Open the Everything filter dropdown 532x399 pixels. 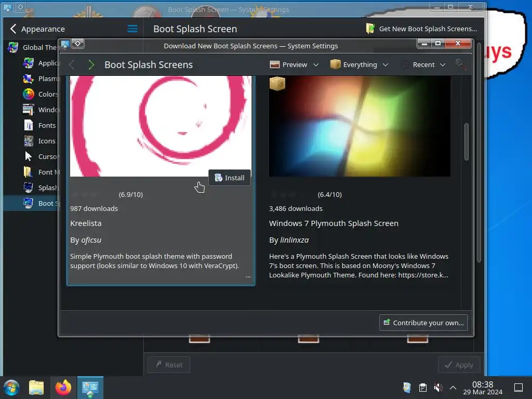pos(360,64)
